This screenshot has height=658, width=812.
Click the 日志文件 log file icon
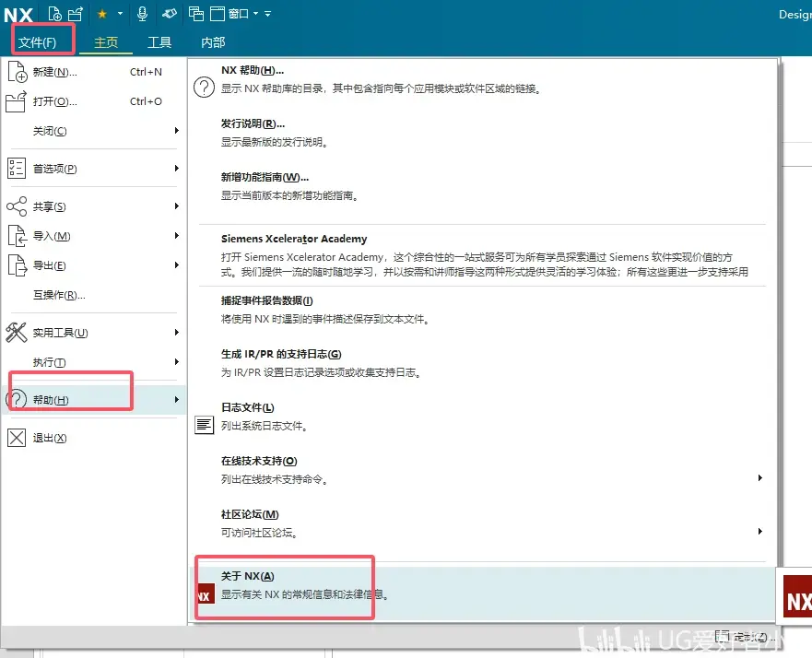pyautogui.click(x=204, y=425)
